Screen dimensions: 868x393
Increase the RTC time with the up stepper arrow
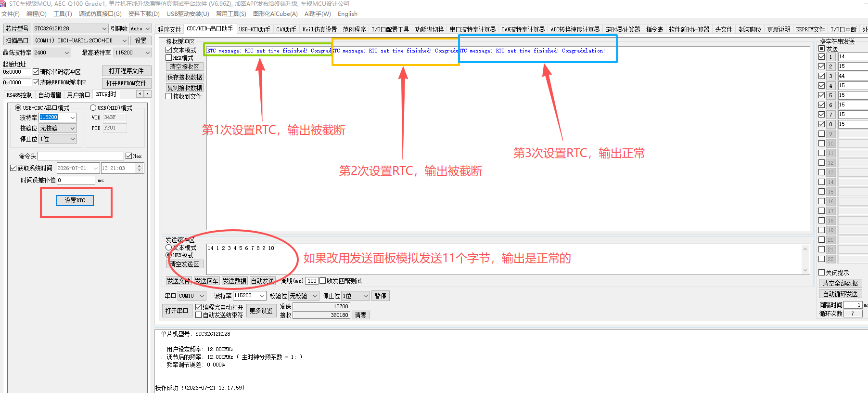[x=140, y=166]
